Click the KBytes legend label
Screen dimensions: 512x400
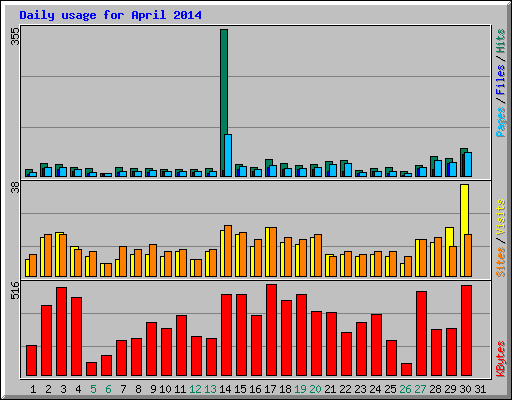point(501,359)
